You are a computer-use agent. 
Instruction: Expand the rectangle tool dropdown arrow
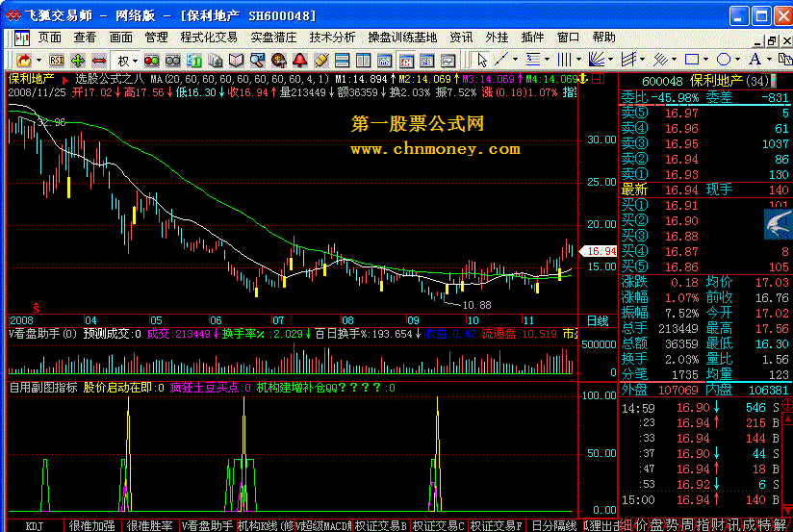tap(705, 60)
